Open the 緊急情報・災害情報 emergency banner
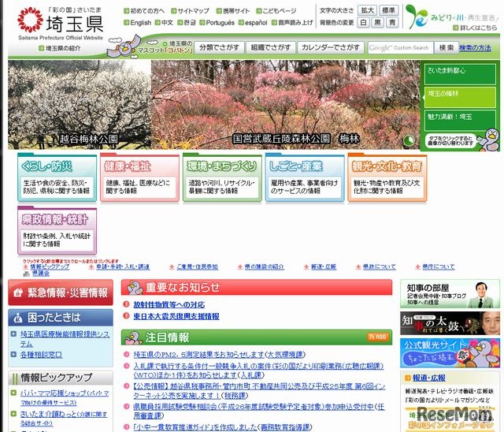Viewport: 504px width, 432px height. point(61,292)
